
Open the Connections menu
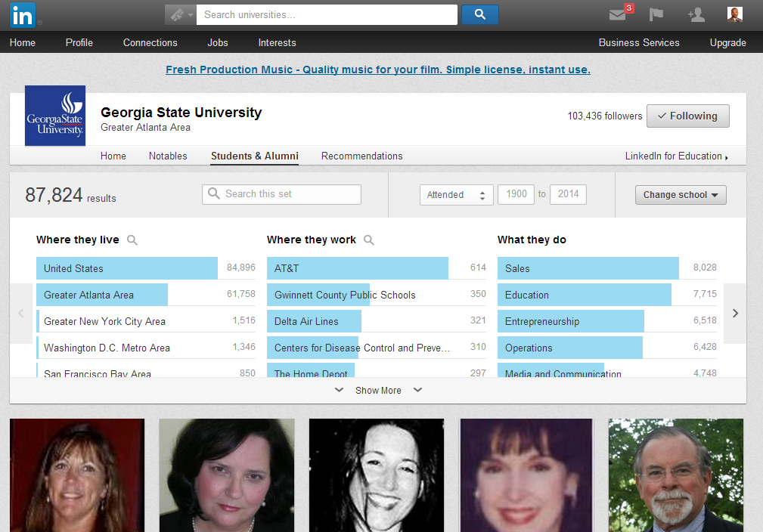click(x=150, y=43)
